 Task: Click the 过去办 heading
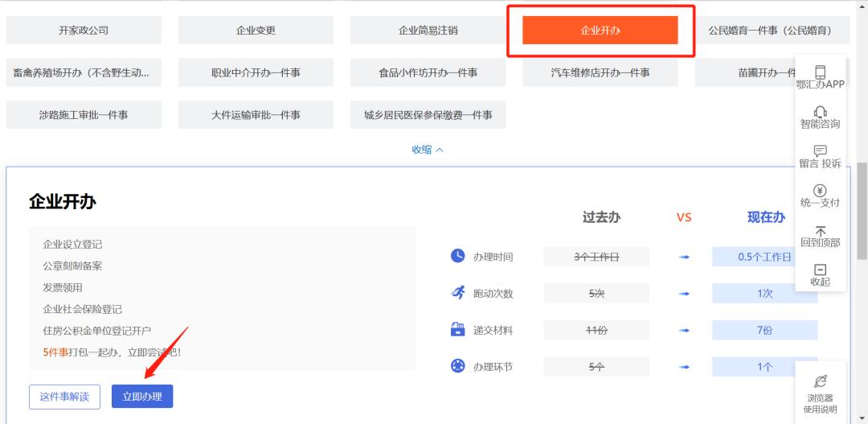pos(601,217)
